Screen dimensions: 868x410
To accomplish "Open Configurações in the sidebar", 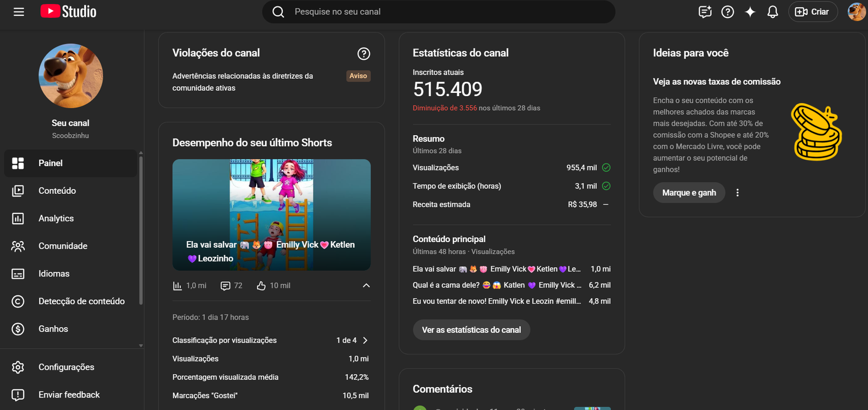I will (71, 367).
